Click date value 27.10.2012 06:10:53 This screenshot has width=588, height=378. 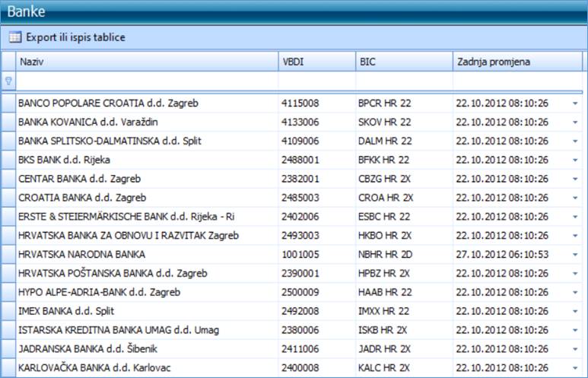pos(502,254)
